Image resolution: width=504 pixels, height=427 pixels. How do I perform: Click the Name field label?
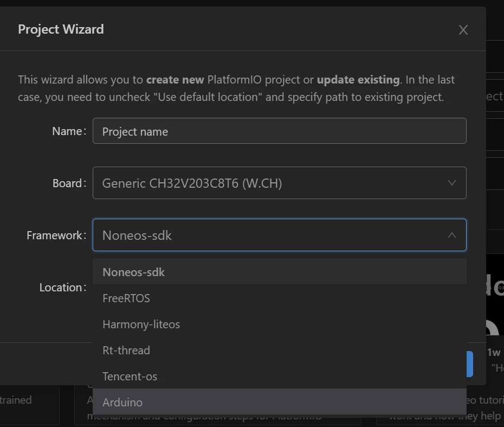click(x=68, y=131)
